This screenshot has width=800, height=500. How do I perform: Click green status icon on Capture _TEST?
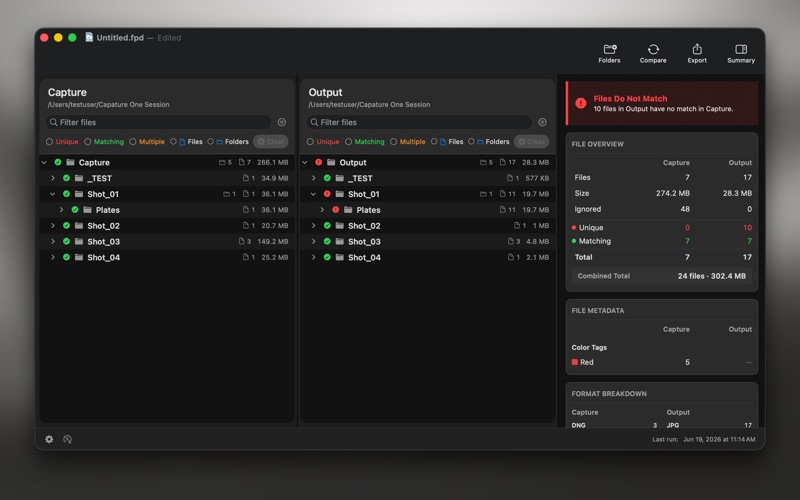tap(66, 178)
